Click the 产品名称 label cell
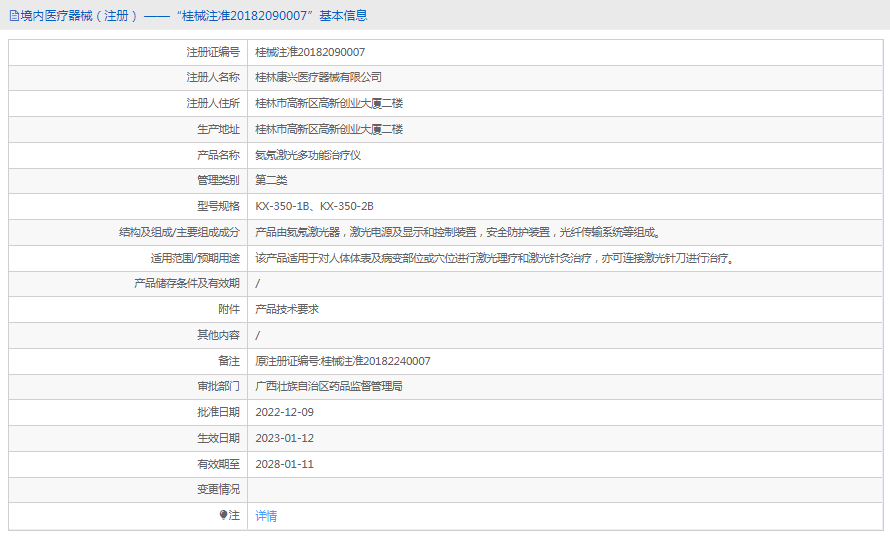Viewport: 890px width, 540px height. click(x=128, y=155)
